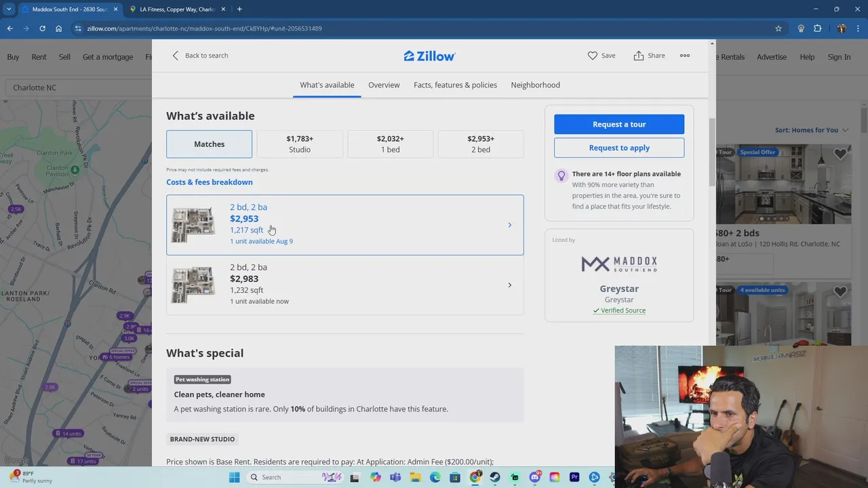Switch to Neighborhood tab
The height and width of the screenshot is (488, 868).
click(535, 85)
